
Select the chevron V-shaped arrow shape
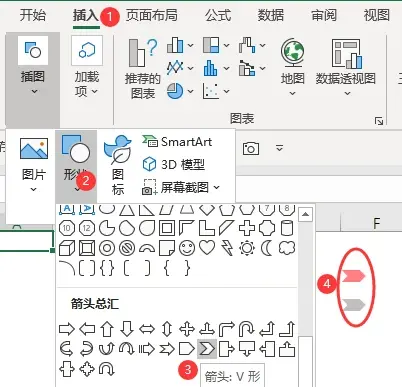207,349
